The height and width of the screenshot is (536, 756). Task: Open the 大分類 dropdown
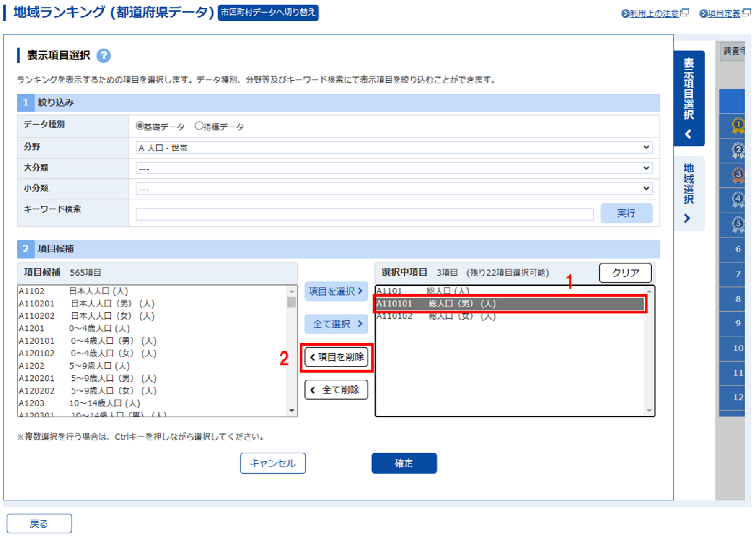coord(394,168)
